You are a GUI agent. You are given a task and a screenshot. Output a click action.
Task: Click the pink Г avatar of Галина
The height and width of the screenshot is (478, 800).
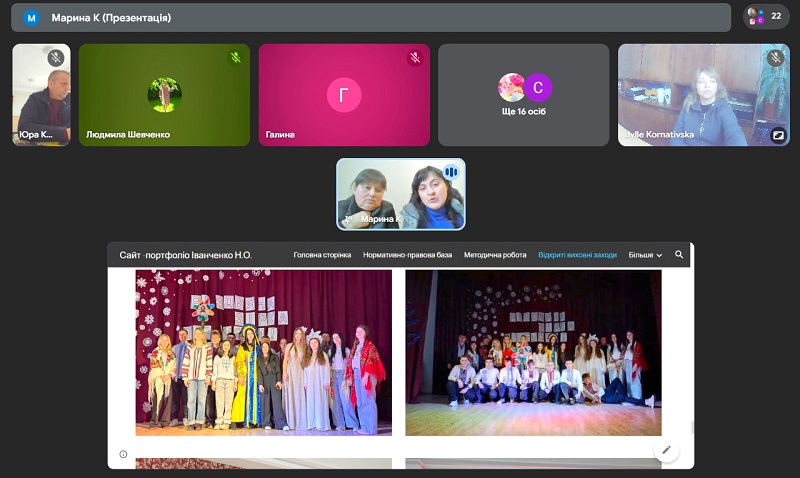[x=344, y=94]
